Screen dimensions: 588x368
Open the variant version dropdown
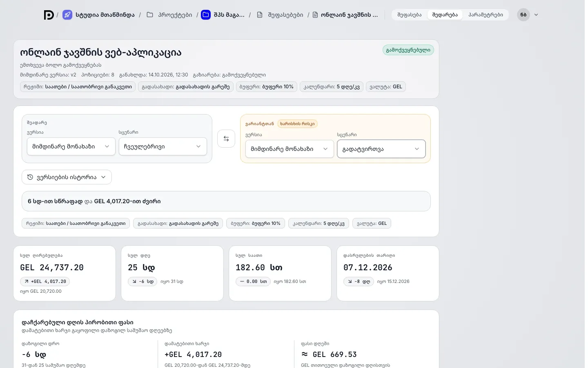point(290,149)
